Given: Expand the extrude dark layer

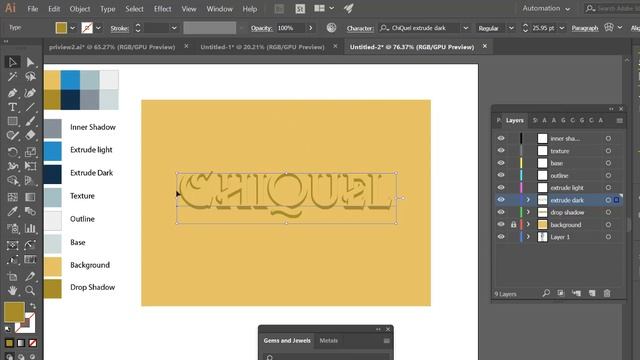Looking at the screenshot, I should (x=528, y=200).
